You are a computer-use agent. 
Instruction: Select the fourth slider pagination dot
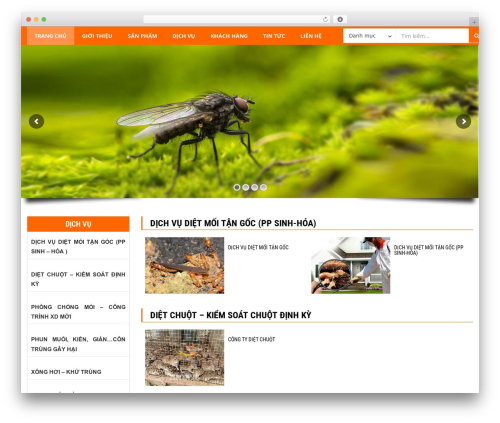(263, 187)
